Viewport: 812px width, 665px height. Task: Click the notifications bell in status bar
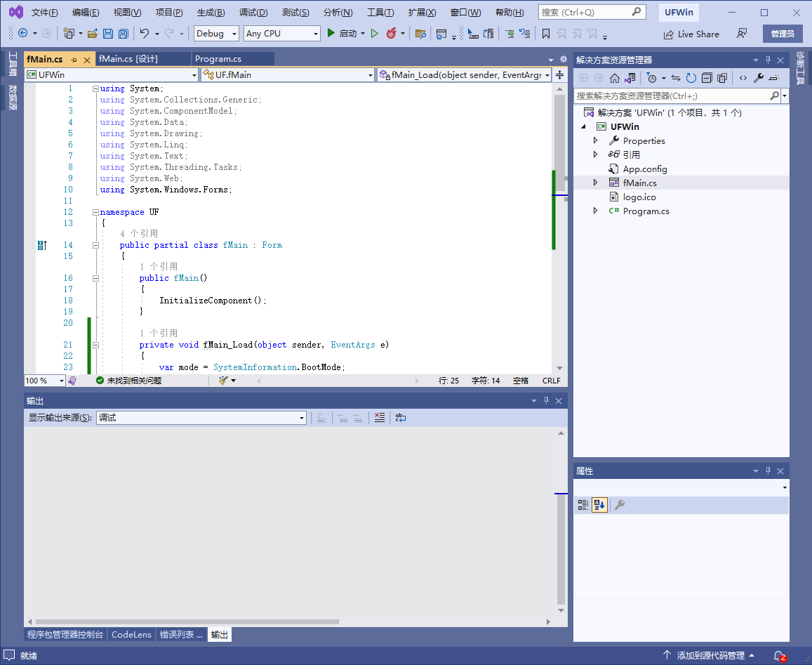779,656
